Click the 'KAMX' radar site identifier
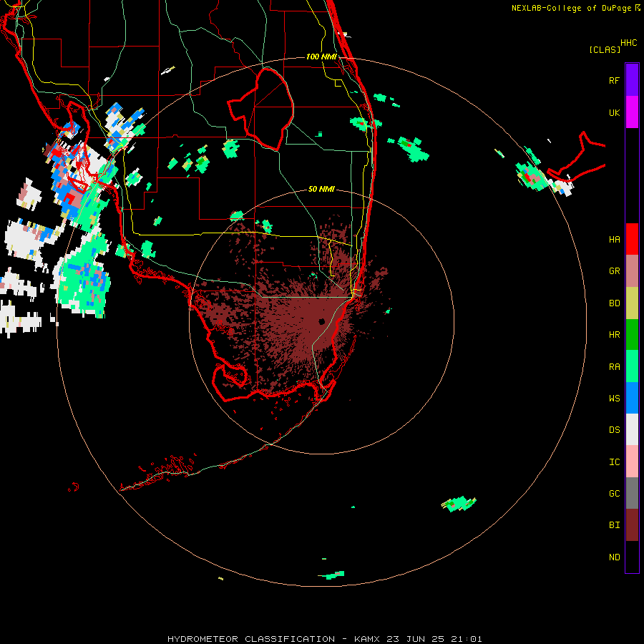Screen dimensions: 644x644 pos(367,639)
